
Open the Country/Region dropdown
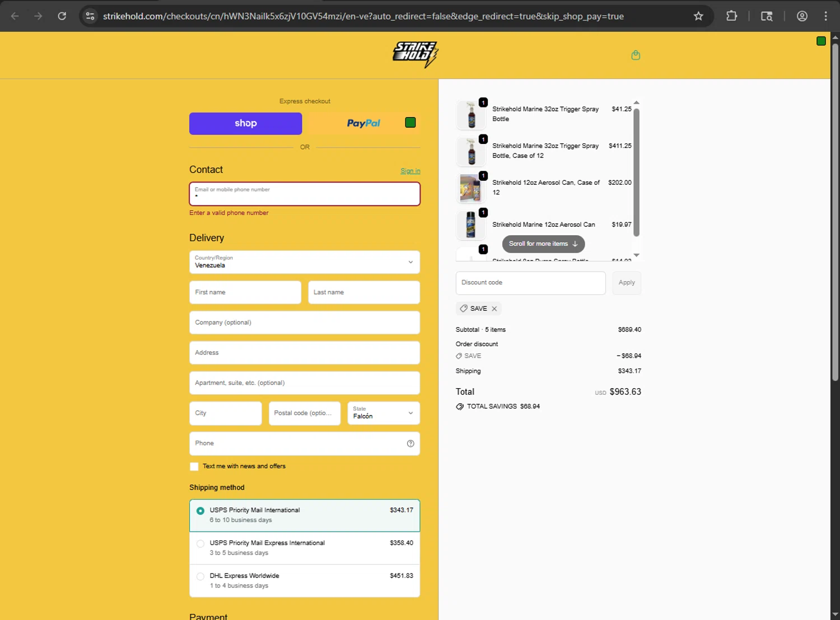click(305, 262)
